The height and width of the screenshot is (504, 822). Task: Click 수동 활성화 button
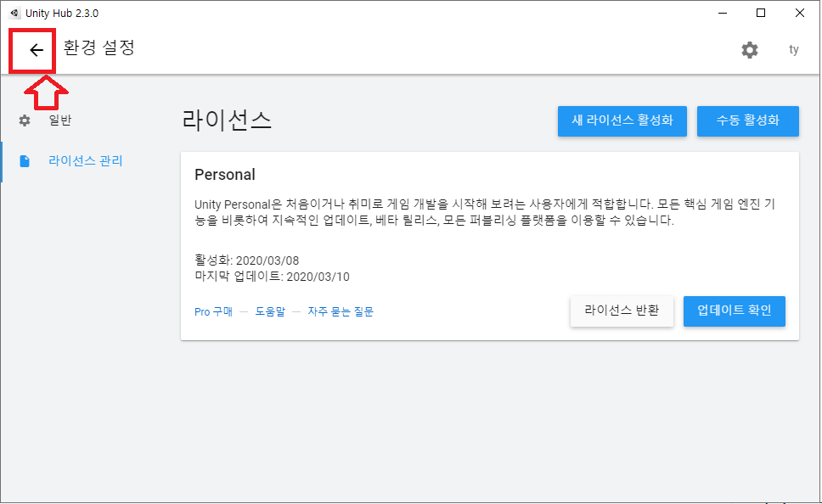[x=748, y=121]
